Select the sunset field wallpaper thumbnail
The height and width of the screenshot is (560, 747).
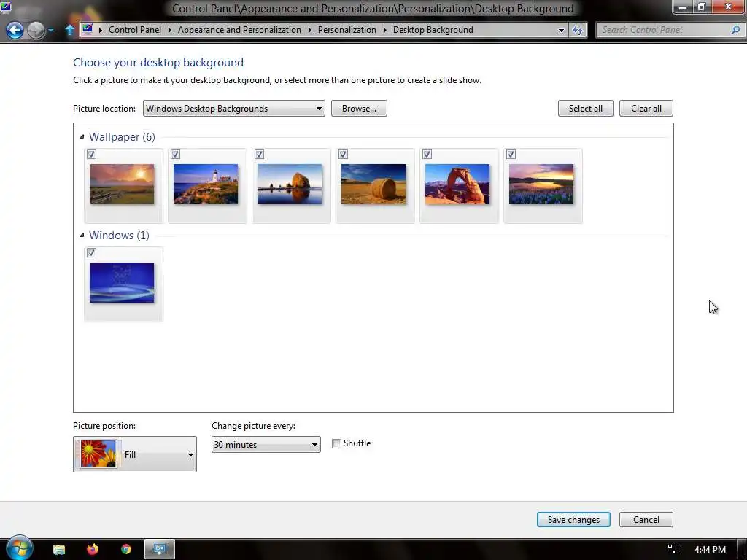(122, 184)
